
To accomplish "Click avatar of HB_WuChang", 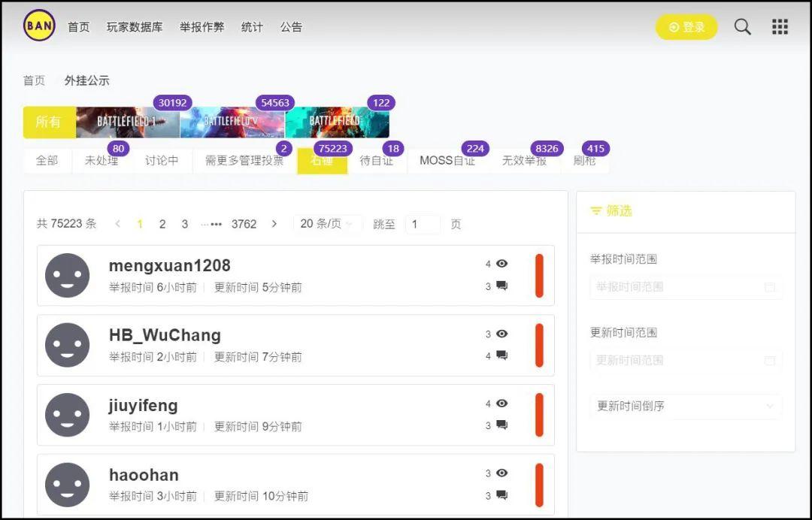I will click(68, 345).
